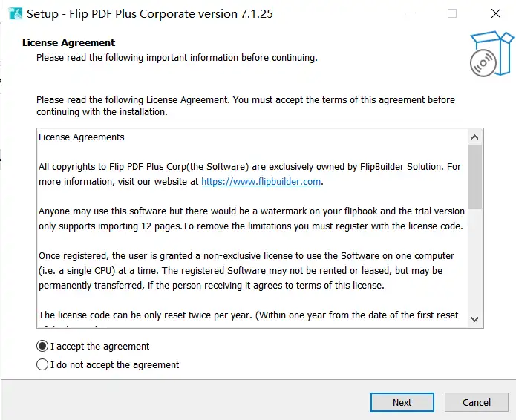Click the license text scroll-down arrow
This screenshot has height=420, width=516.
pos(474,319)
